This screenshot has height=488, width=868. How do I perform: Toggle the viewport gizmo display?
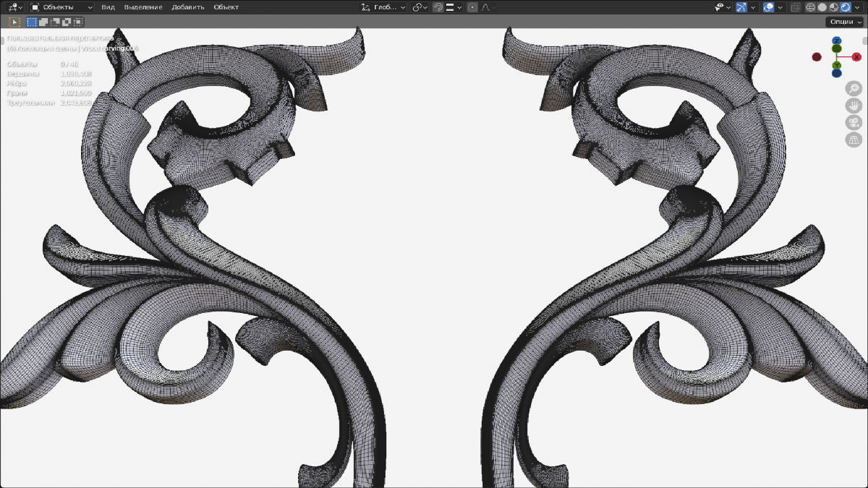[741, 7]
